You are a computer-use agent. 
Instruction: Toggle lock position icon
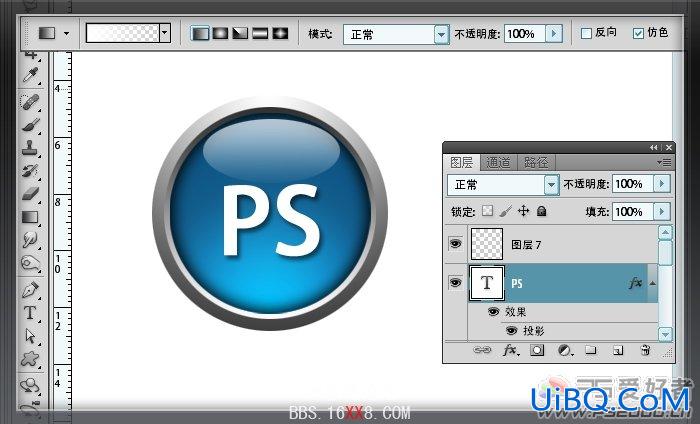(523, 211)
